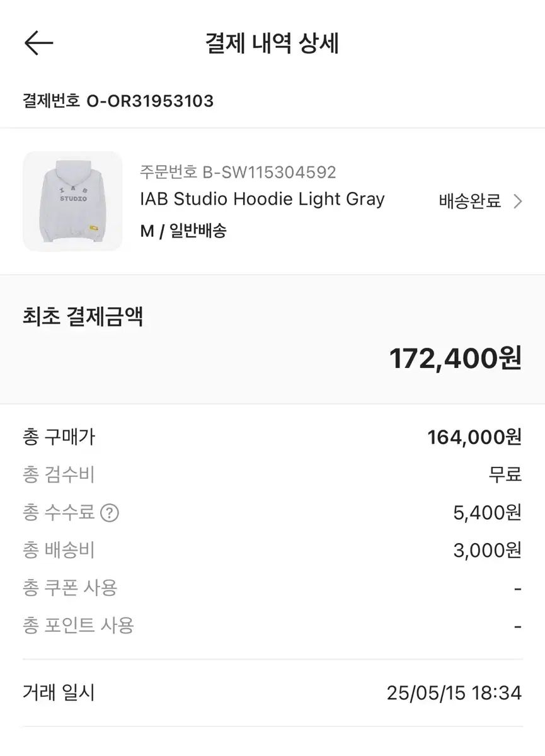Click the 25/05/15 18:34 transaction date
This screenshot has height=756, width=545.
[x=454, y=694]
